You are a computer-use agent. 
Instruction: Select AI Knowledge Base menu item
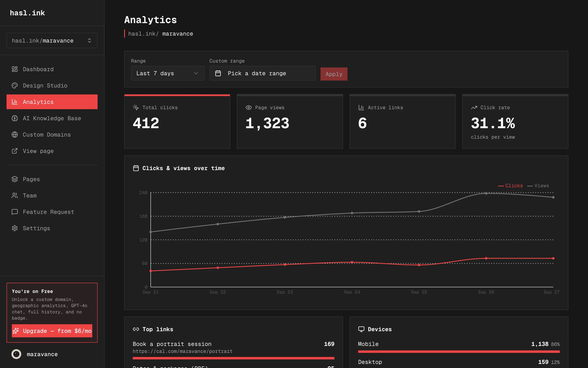[x=52, y=118]
